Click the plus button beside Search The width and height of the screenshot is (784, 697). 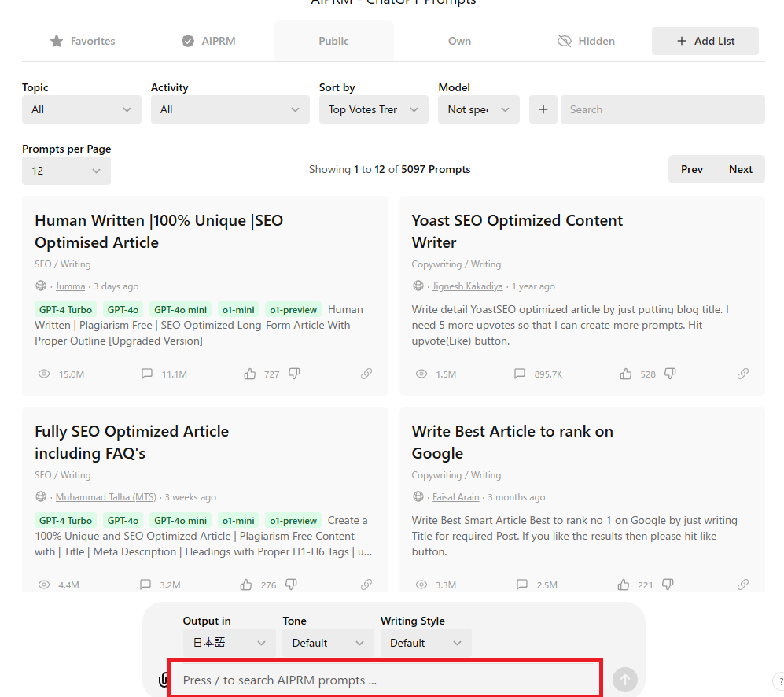543,109
